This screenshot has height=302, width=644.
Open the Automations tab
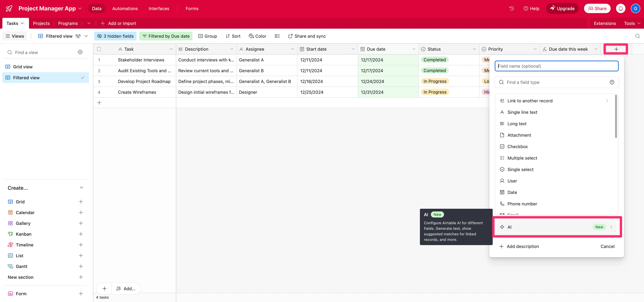coord(125,8)
